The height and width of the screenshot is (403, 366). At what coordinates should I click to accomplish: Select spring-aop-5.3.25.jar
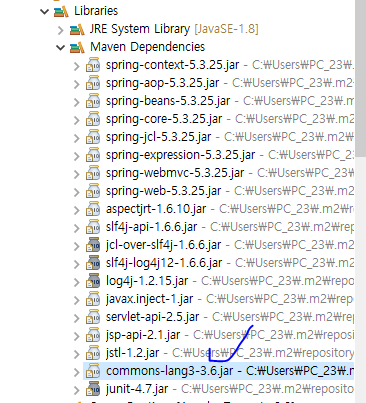pos(163,83)
